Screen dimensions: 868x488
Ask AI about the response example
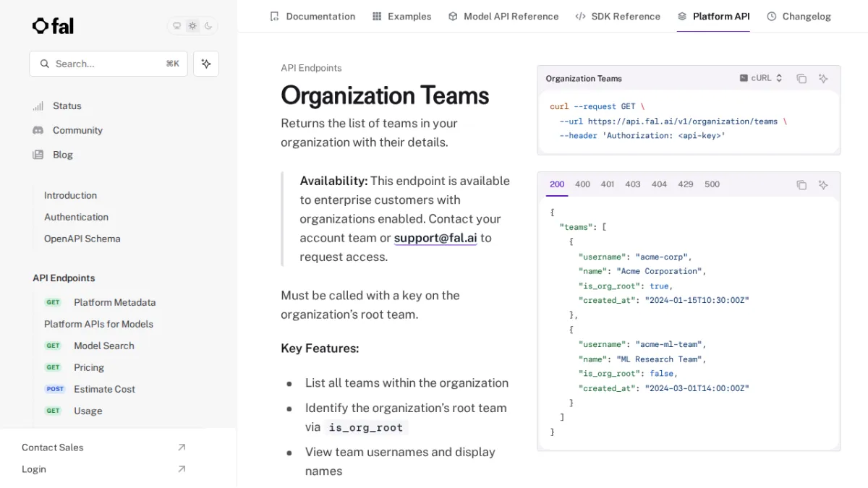click(x=823, y=185)
